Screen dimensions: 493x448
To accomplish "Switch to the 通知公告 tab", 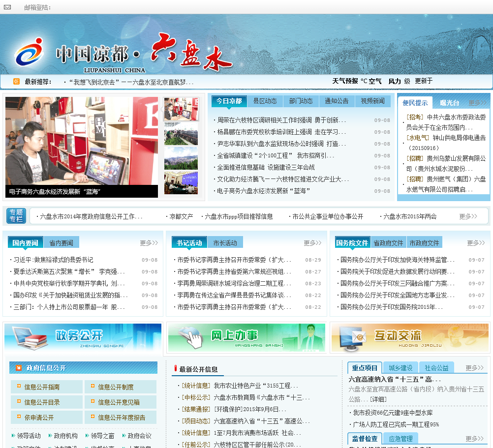I will (337, 101).
